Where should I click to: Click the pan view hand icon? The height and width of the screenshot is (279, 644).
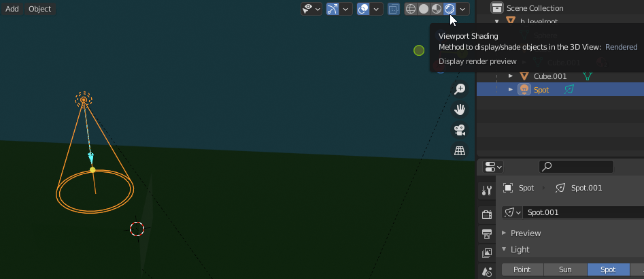[x=460, y=110]
